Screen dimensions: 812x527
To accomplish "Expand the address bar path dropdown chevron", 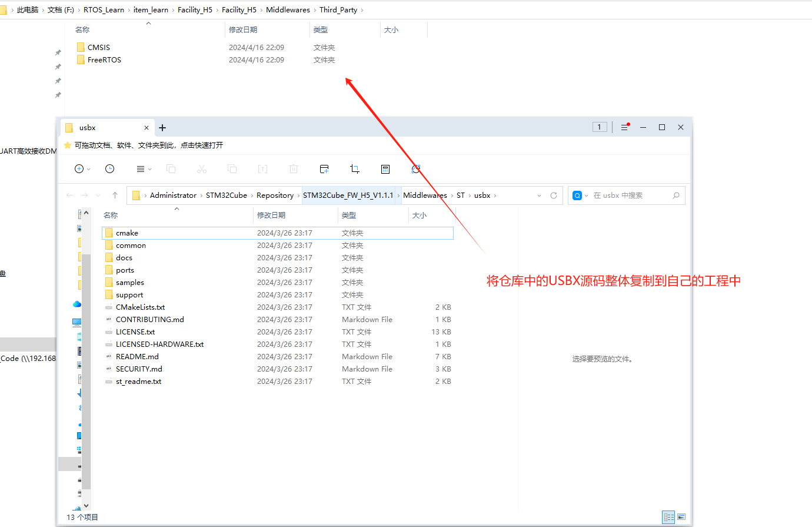I will tap(539, 195).
